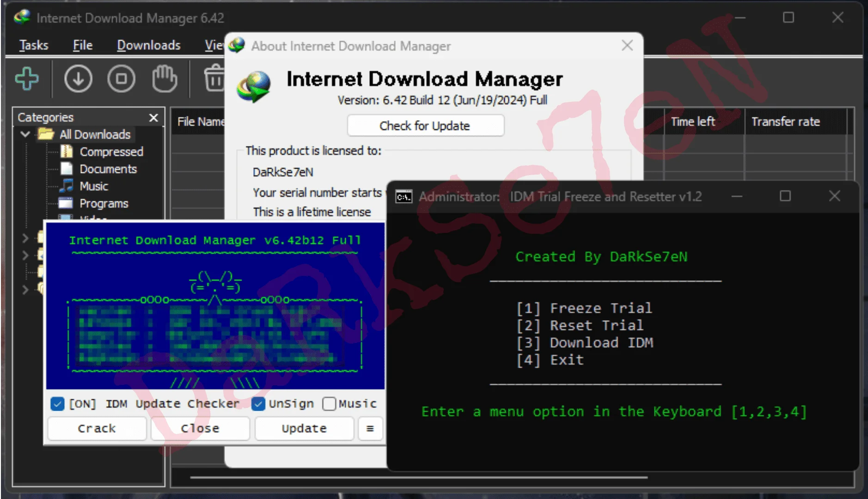
Task: Open the hamburger menu button in crack tool
Action: (x=370, y=428)
